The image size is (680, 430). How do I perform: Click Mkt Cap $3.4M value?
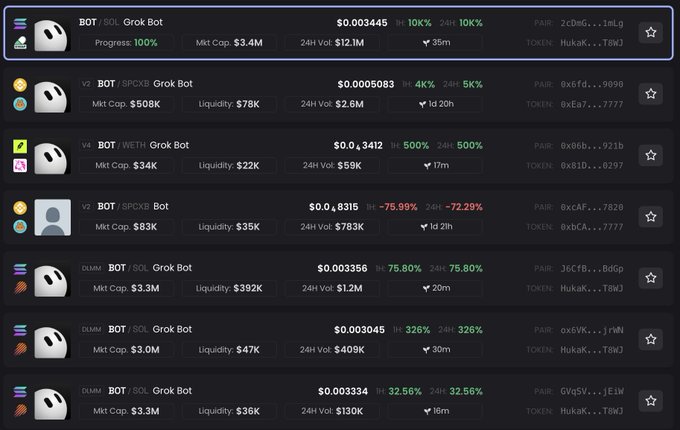(248, 42)
